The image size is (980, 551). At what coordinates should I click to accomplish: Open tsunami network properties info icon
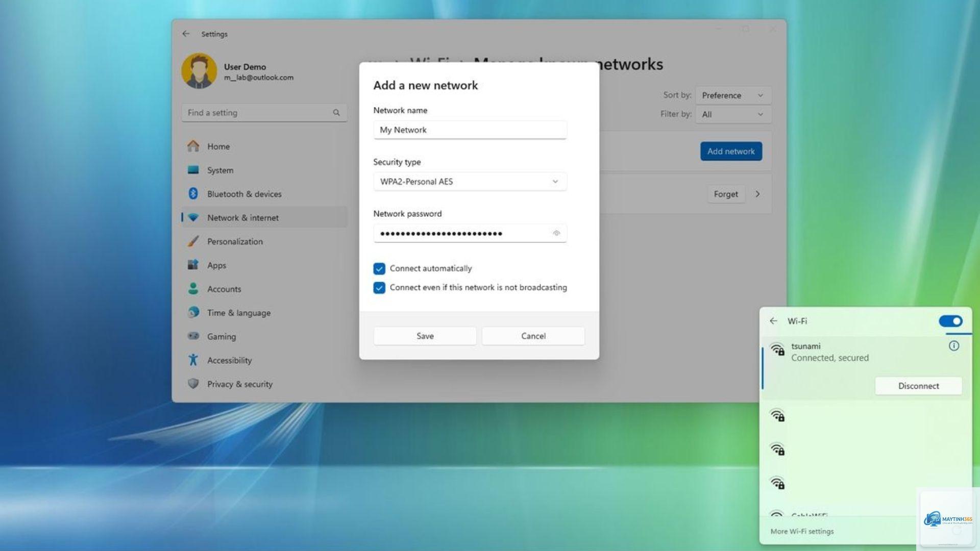point(953,346)
